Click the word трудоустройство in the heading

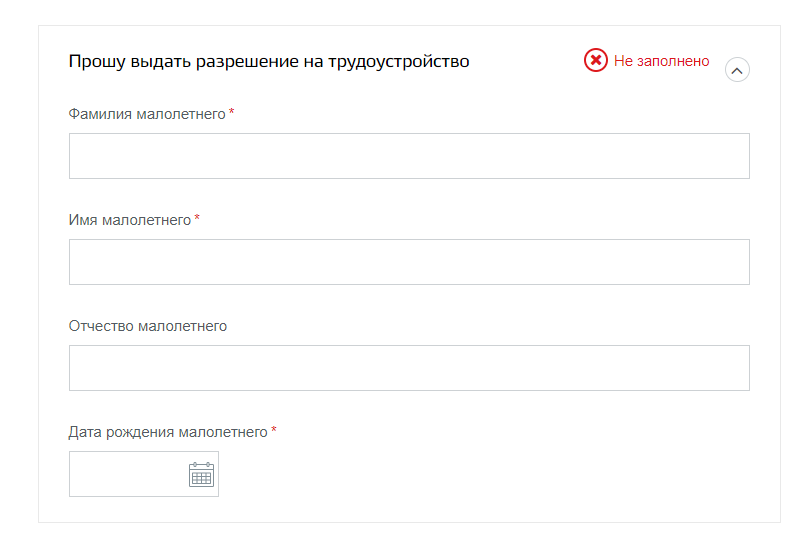coord(399,62)
